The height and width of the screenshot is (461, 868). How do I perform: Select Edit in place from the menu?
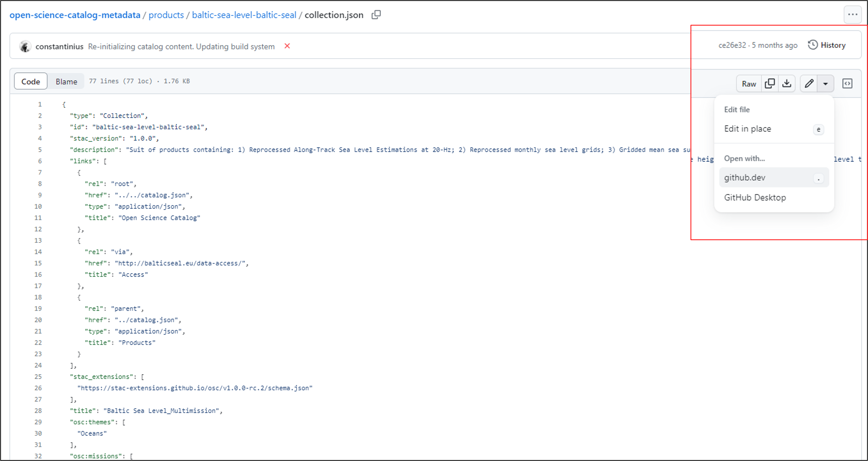pos(747,128)
